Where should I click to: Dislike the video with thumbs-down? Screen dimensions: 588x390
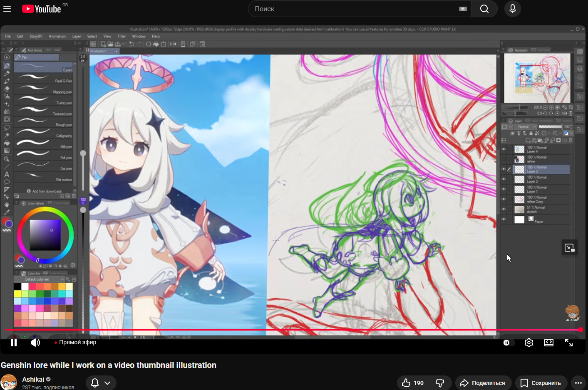440,383
